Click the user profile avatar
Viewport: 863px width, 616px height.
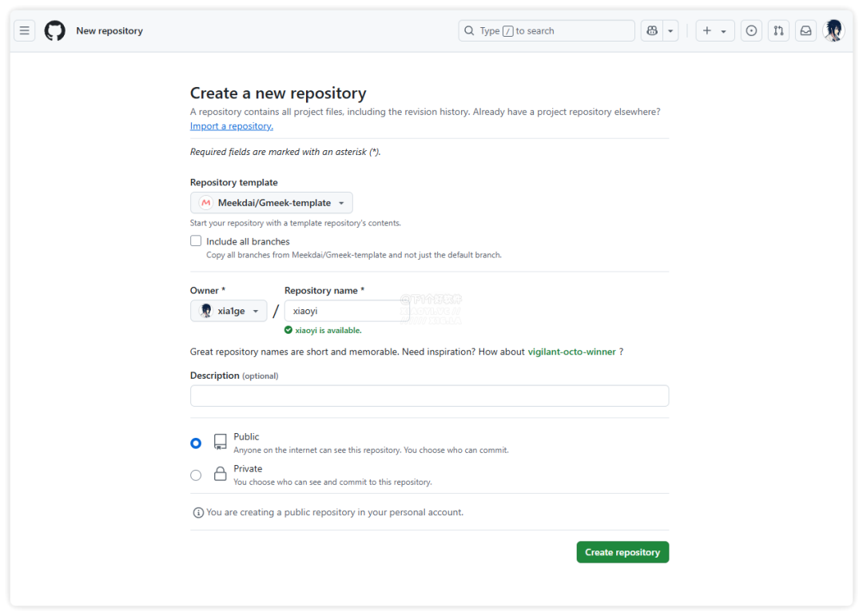(833, 31)
